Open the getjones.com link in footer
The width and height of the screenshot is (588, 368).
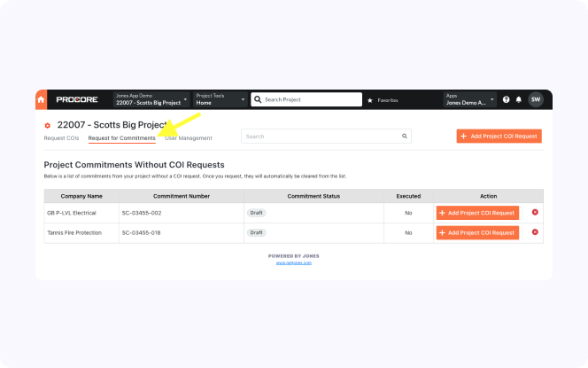click(294, 262)
